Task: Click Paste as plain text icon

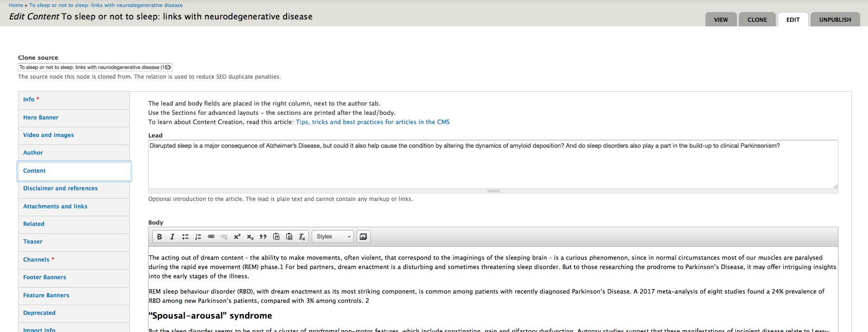Action: click(x=276, y=237)
